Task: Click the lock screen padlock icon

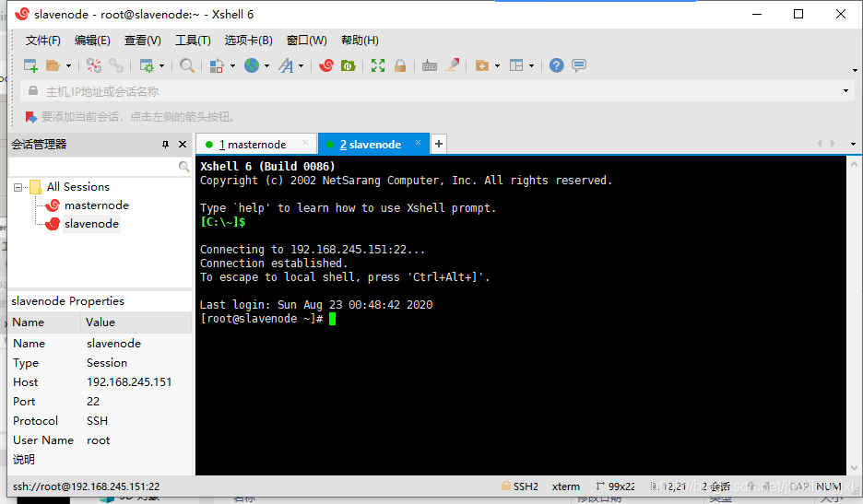Action: click(x=400, y=66)
